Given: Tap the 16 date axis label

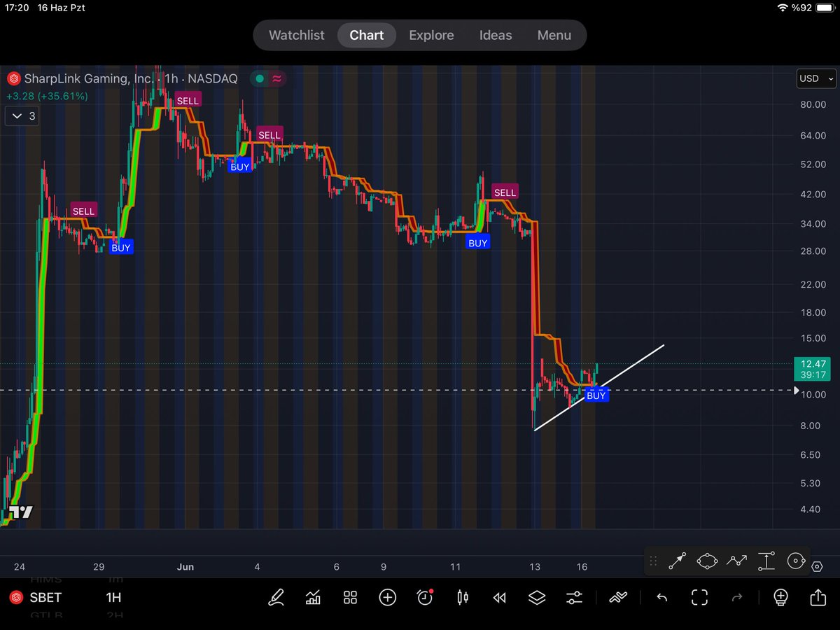Looking at the screenshot, I should 582,567.
